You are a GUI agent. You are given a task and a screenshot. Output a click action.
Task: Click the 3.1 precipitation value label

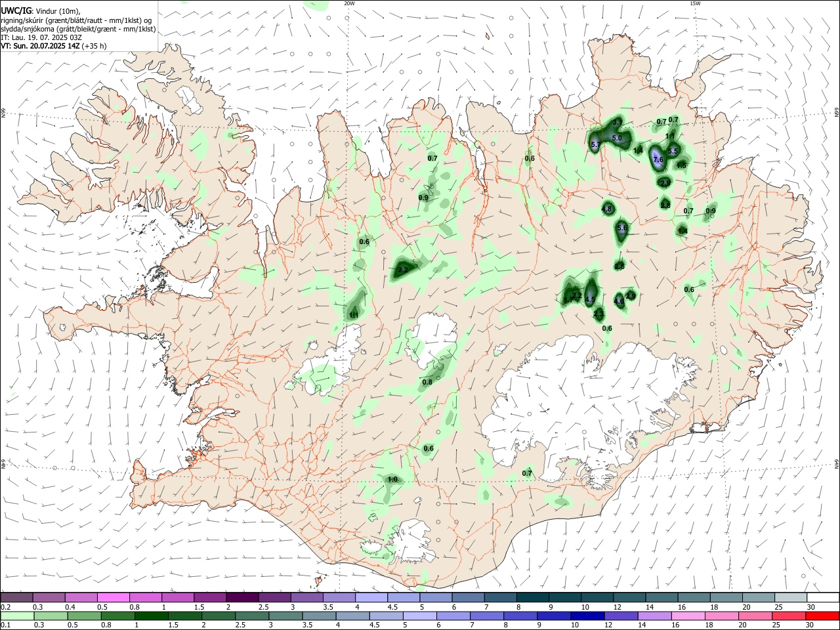click(x=617, y=123)
